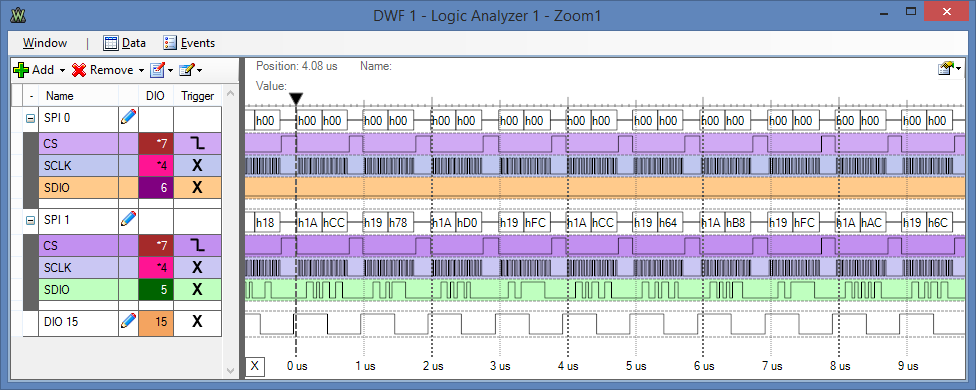
Task: Maximize the Logic Analyzer window
Action: pos(911,11)
